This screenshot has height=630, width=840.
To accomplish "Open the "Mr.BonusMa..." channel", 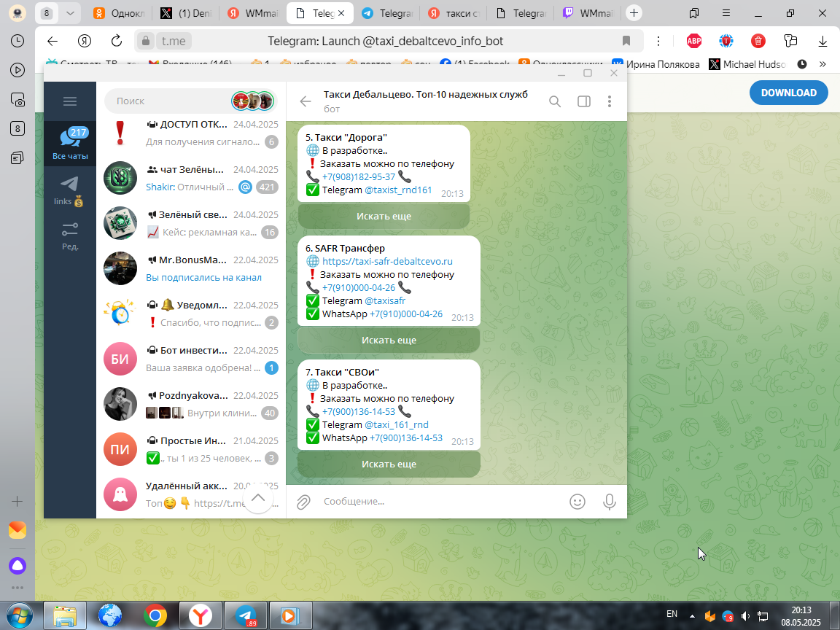I will point(191,268).
